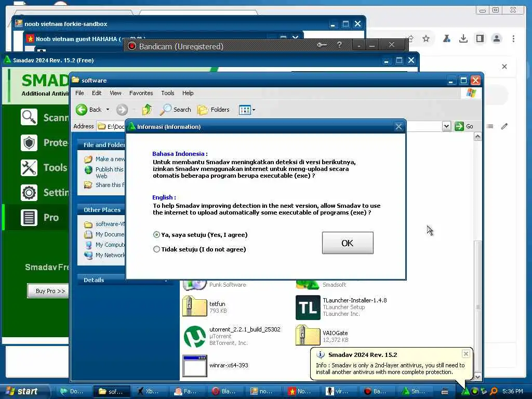Viewport: 532px width, 399px height.
Task: Select the utorrent_2.2.1_build_25302 icon
Action: [x=195, y=337]
